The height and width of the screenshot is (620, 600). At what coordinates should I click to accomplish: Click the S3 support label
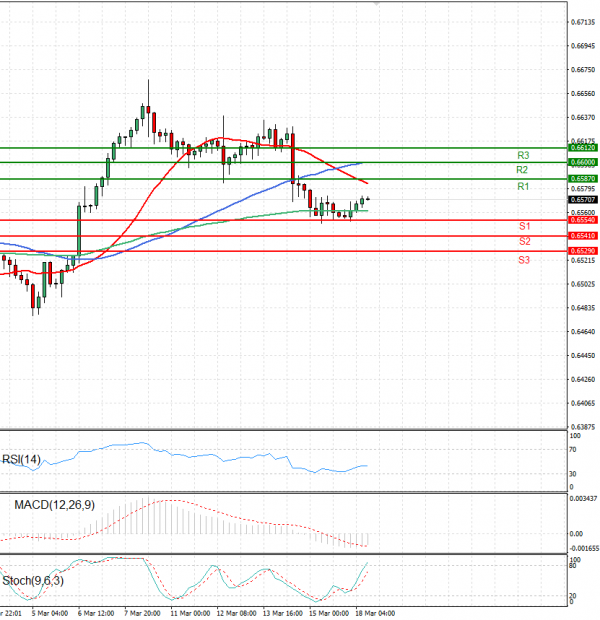click(x=524, y=260)
